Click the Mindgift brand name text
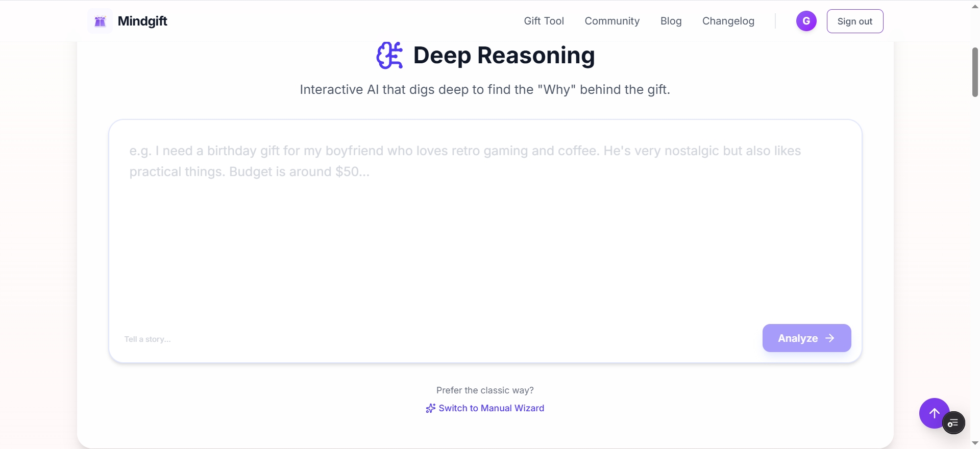 [x=142, y=21]
